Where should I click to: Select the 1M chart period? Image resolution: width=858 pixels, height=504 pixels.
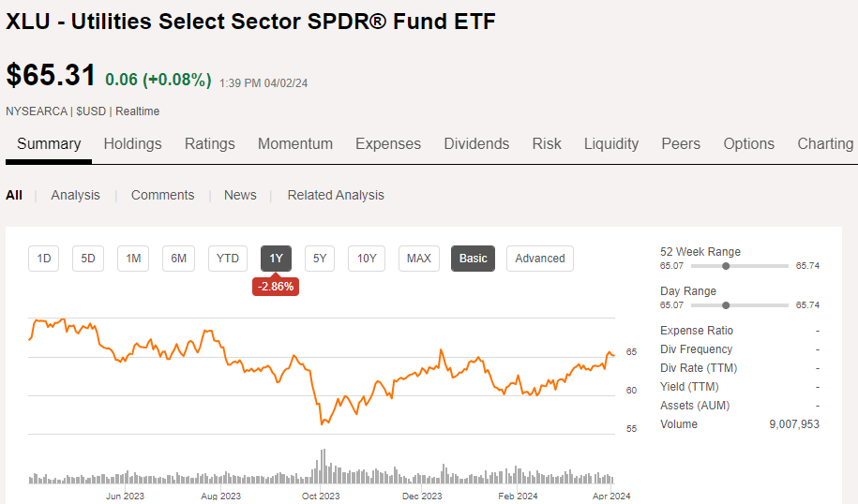(133, 259)
